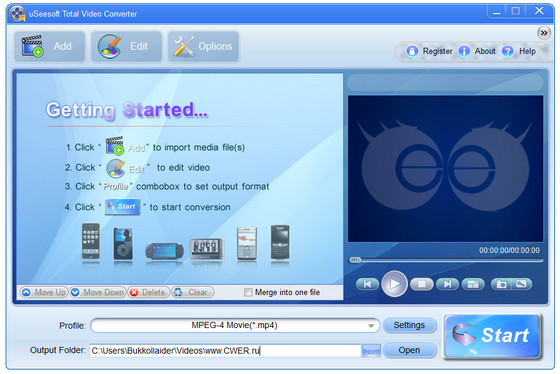The image size is (560, 374).
Task: Open the Options dialog
Action: [203, 46]
